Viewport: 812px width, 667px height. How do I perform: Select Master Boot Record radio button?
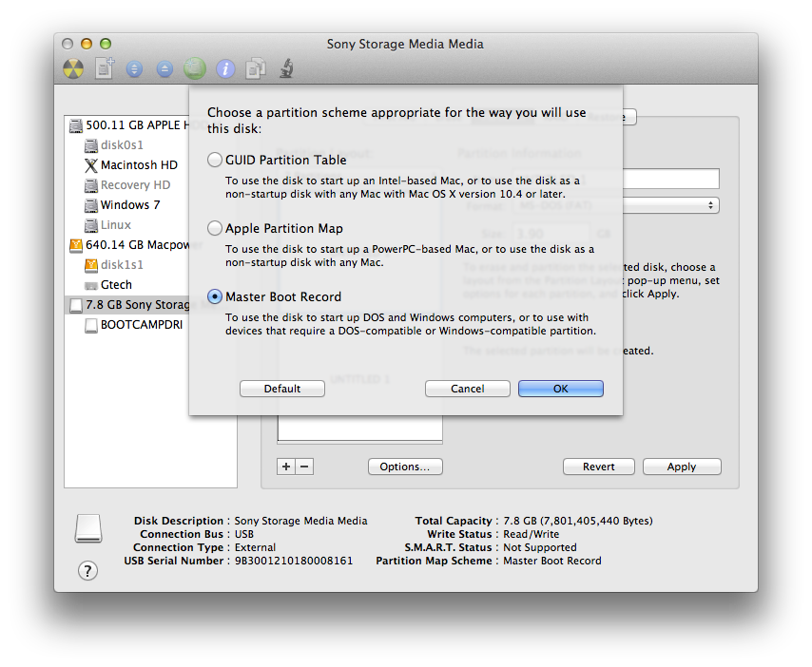[x=214, y=296]
